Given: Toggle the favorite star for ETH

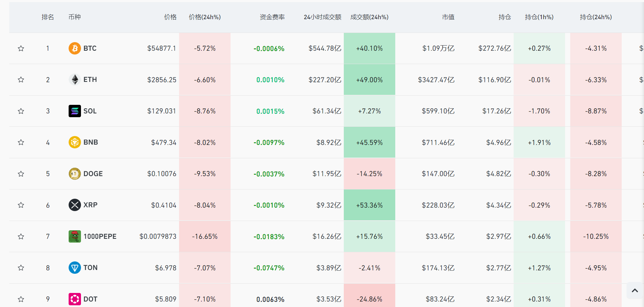Looking at the screenshot, I should [x=21, y=80].
